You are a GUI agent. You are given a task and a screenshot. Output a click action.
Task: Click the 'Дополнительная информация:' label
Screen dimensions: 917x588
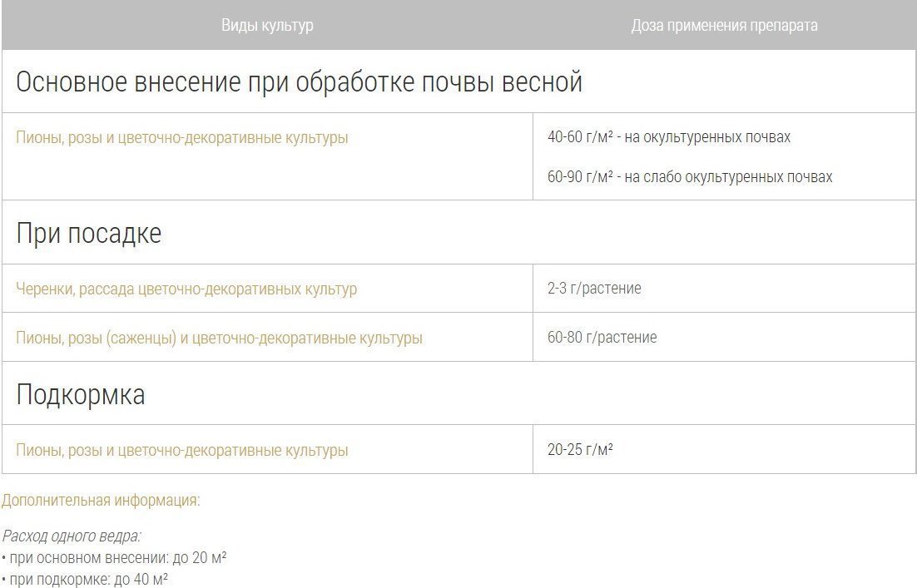(x=101, y=501)
